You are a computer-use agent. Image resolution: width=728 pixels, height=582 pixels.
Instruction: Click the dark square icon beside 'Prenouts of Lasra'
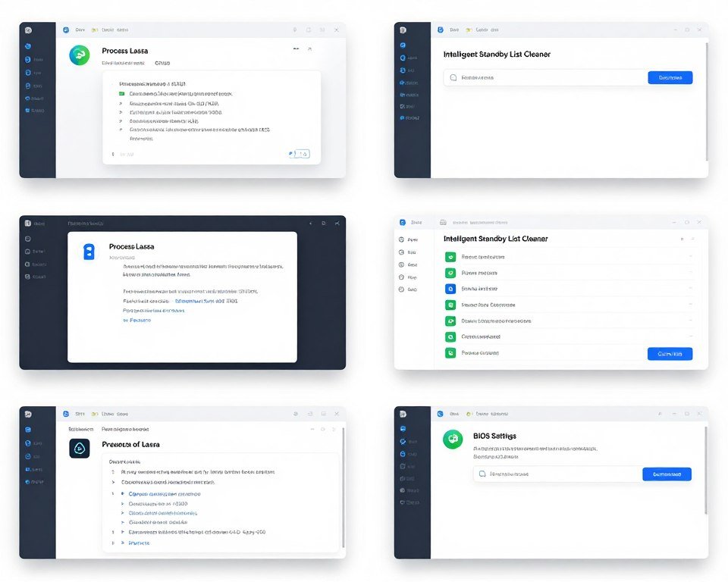coord(80,448)
